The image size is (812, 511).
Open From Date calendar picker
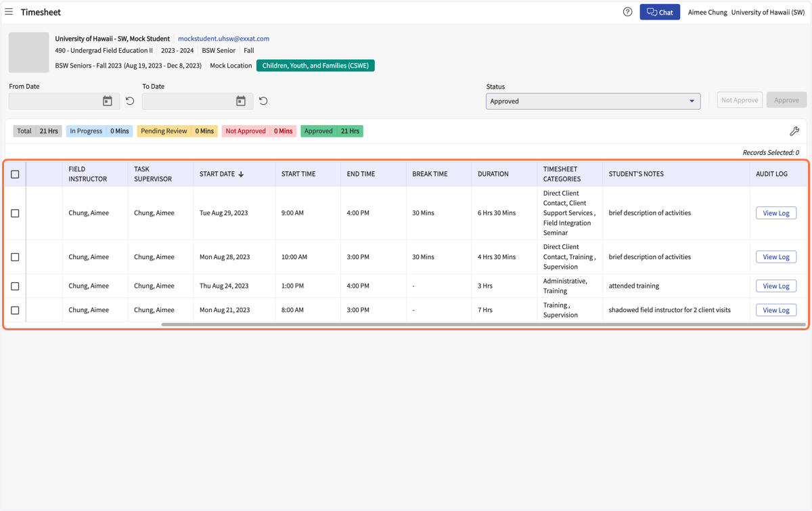[107, 101]
